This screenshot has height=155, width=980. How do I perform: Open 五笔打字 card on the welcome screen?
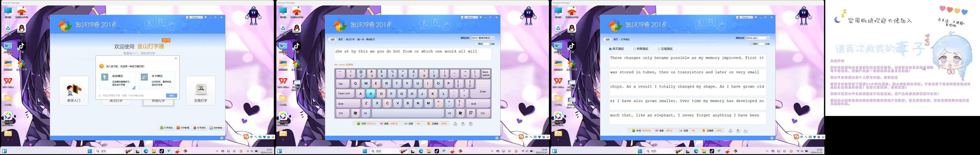201,91
